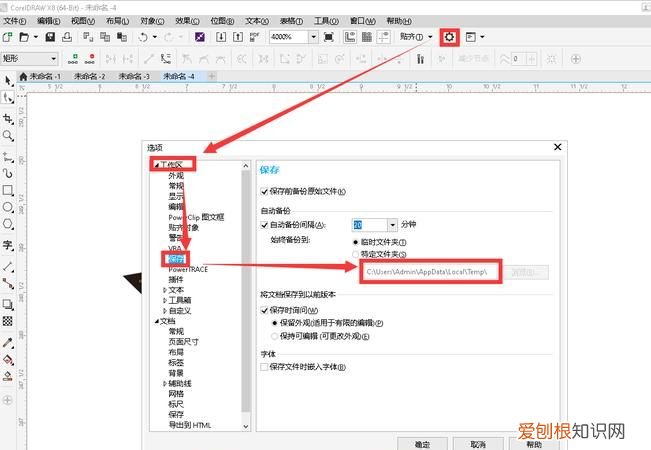Click the Undo arrow icon

(x=143, y=37)
